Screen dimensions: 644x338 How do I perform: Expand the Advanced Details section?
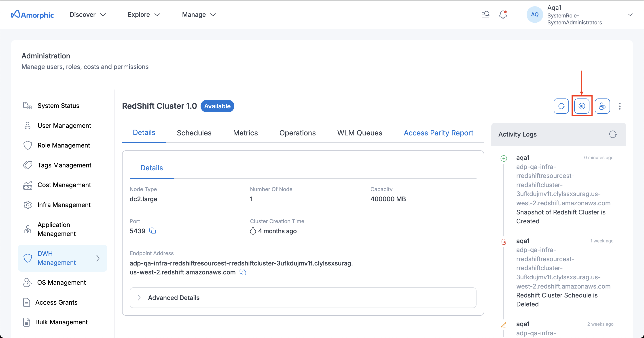303,297
